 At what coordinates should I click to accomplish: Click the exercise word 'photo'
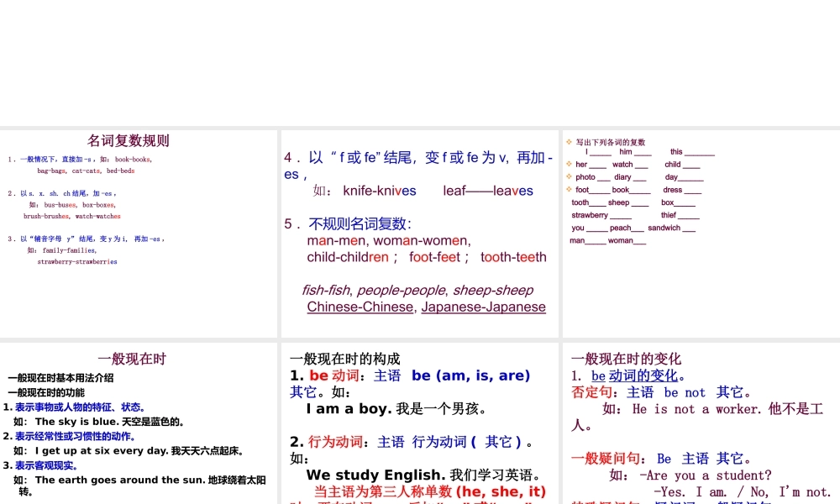point(585,177)
